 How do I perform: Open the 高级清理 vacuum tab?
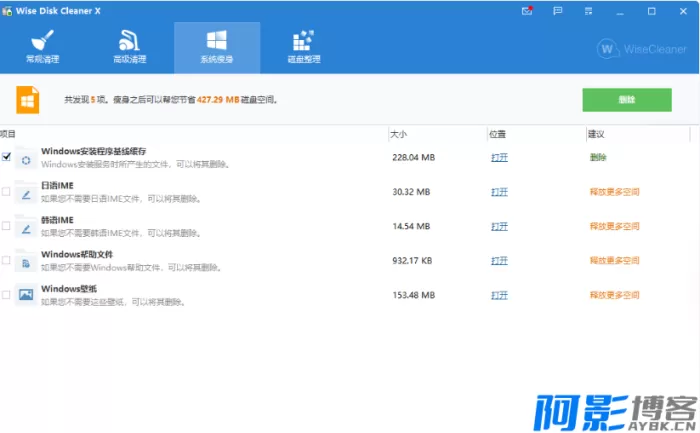tap(129, 47)
